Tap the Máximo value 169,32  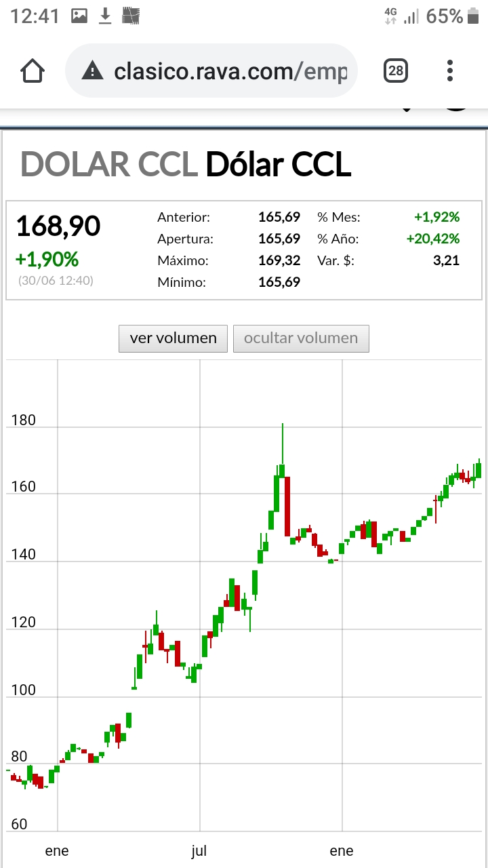(279, 260)
